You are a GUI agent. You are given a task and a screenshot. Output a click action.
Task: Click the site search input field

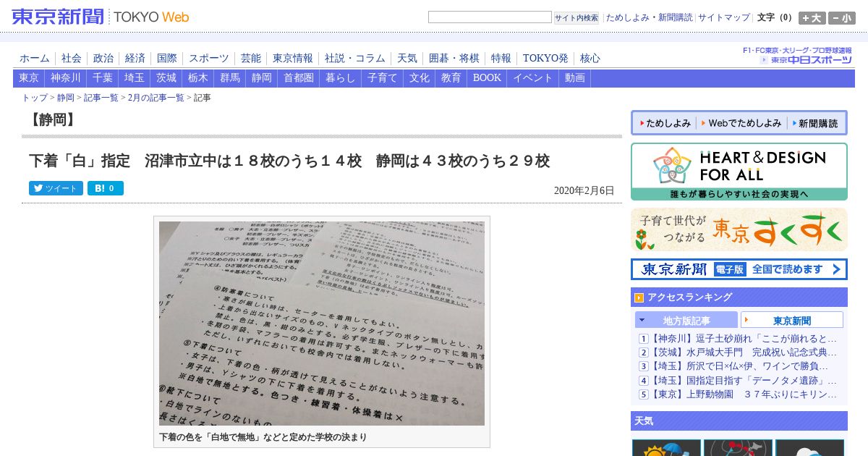(x=490, y=17)
